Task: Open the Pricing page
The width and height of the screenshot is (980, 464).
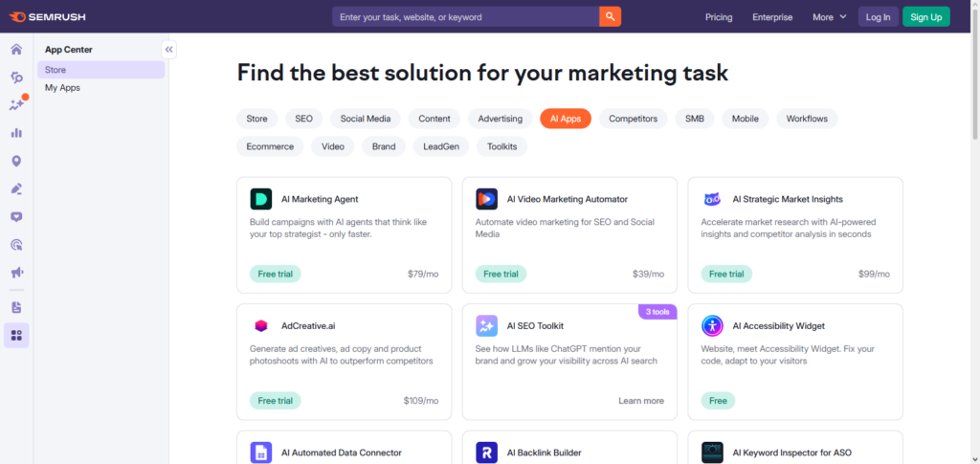Action: pyautogui.click(x=719, y=17)
